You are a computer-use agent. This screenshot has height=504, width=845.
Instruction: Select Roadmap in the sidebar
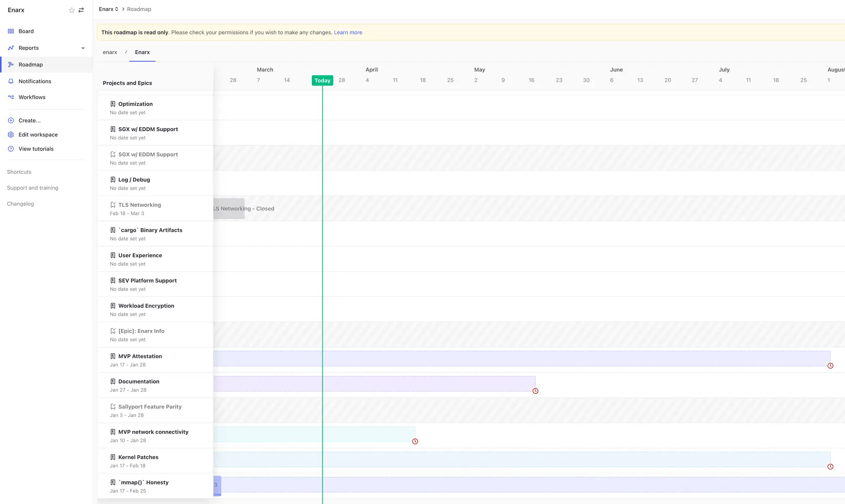(46, 65)
